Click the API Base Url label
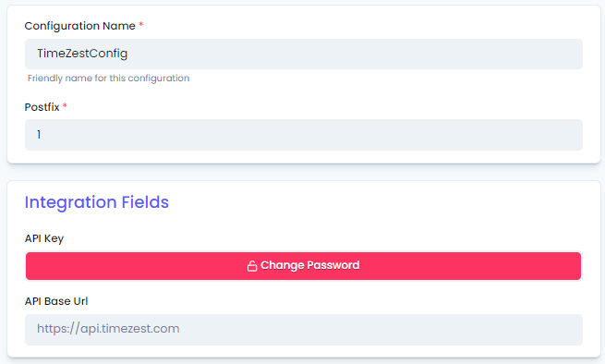The height and width of the screenshot is (364, 605). 56,301
